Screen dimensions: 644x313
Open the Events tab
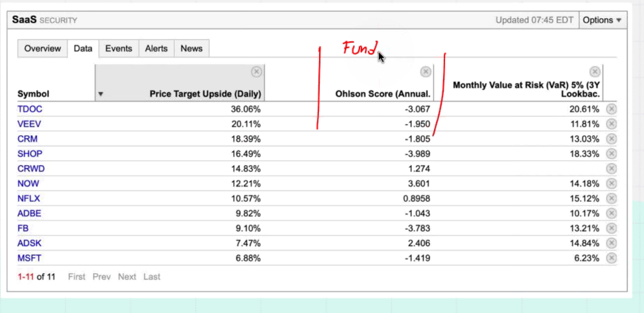119,48
